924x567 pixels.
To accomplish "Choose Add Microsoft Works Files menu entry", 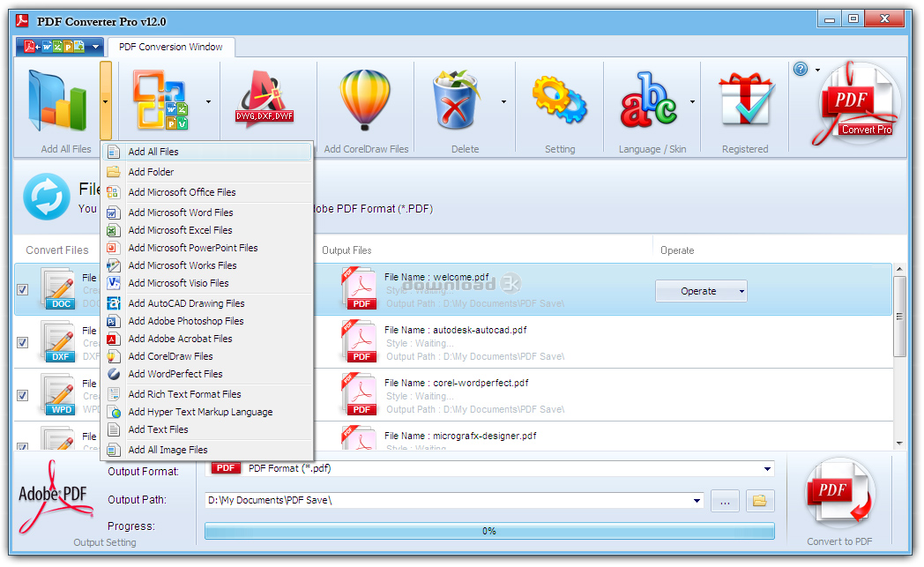I will (x=207, y=265).
